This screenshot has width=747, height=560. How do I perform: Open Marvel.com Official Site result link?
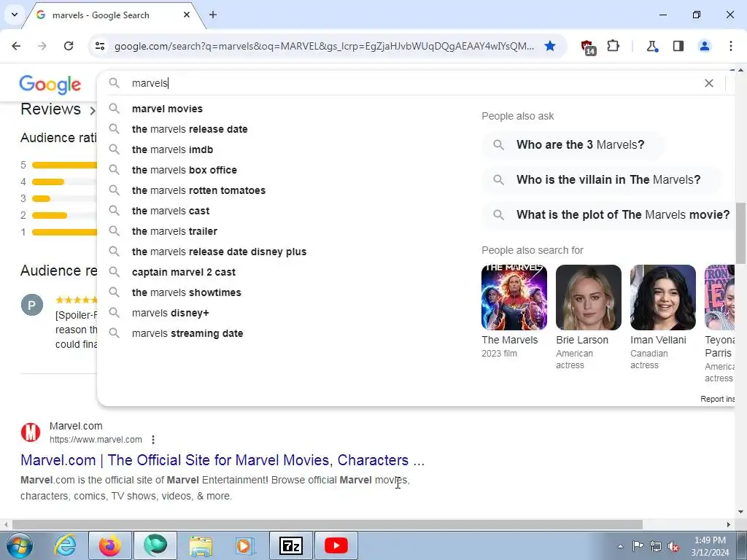click(222, 460)
